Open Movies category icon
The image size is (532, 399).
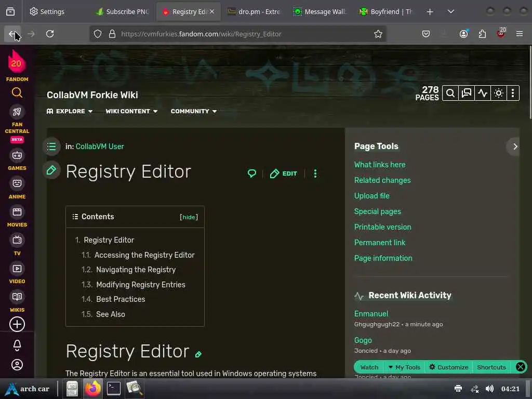pos(17,212)
